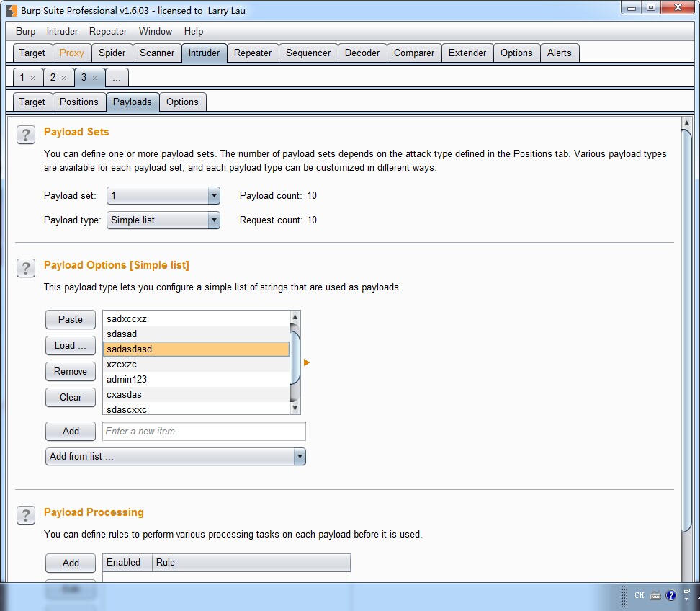The width and height of the screenshot is (700, 611).
Task: Open the Intruder menu in menu bar
Action: [x=62, y=31]
